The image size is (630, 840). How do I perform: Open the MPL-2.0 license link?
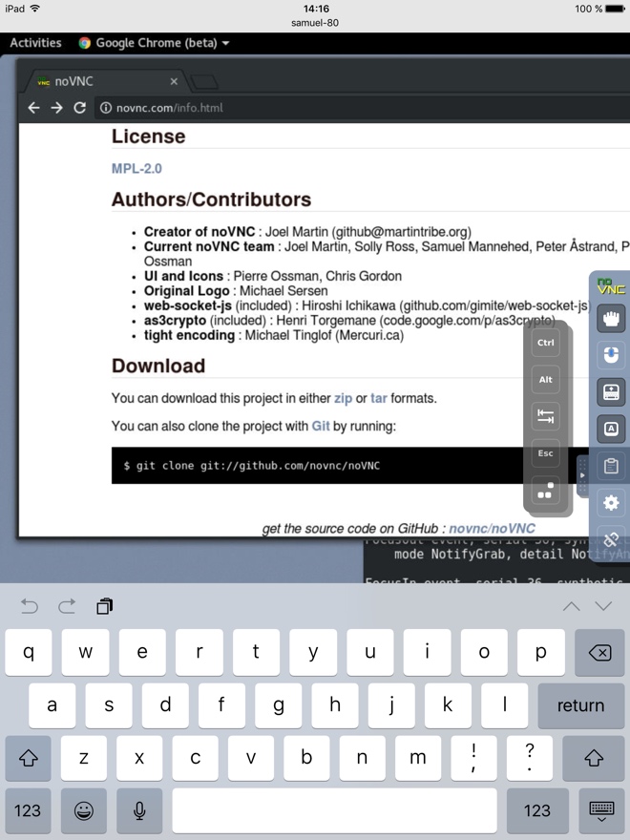click(x=136, y=169)
